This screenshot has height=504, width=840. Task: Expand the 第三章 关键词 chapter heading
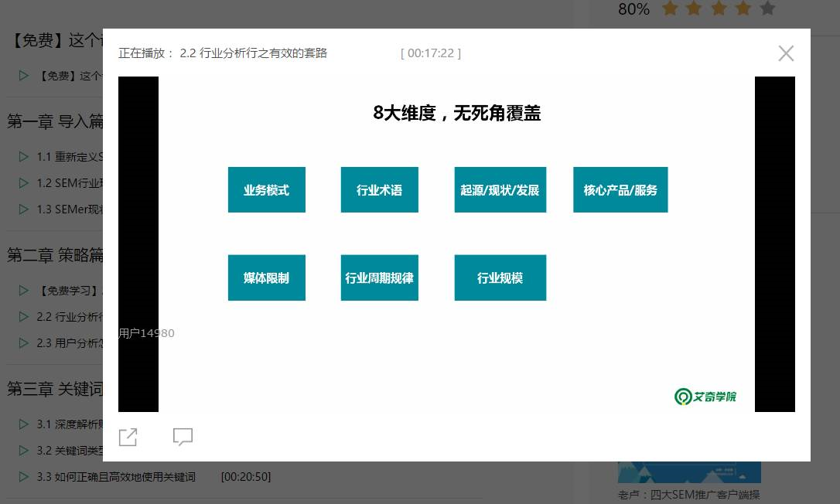55,389
